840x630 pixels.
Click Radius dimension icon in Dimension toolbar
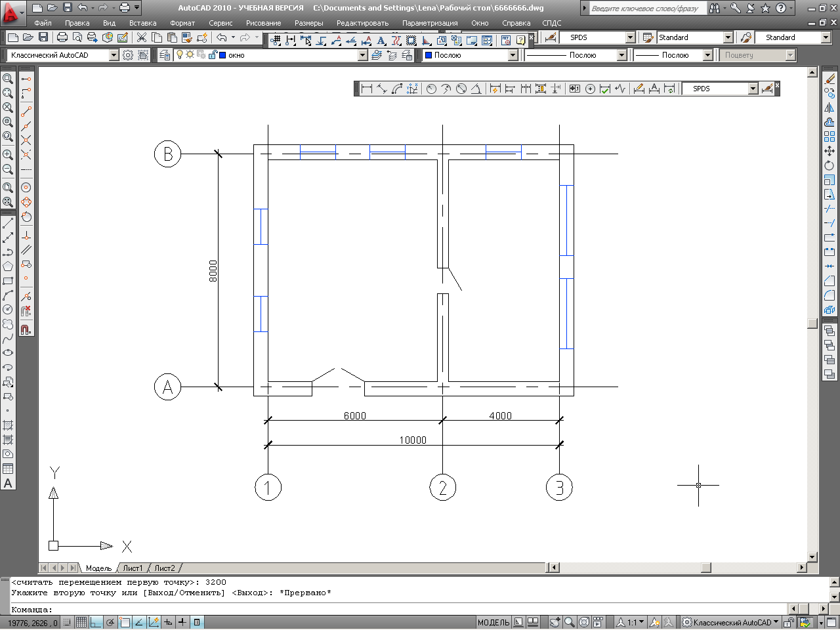pyautogui.click(x=431, y=89)
